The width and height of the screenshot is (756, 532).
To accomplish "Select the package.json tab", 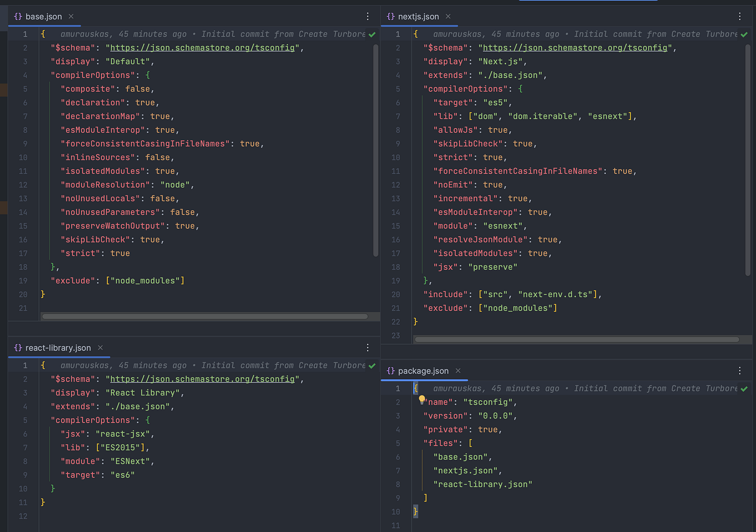I will pyautogui.click(x=423, y=371).
